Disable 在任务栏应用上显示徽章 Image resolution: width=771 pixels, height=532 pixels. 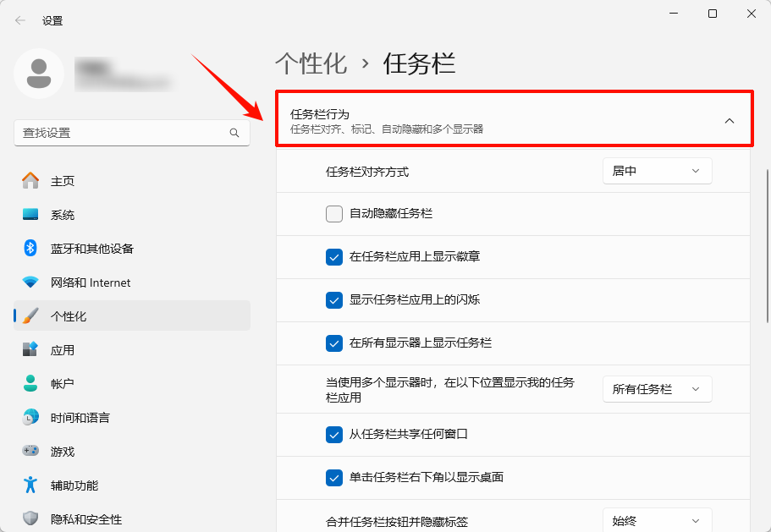333,256
